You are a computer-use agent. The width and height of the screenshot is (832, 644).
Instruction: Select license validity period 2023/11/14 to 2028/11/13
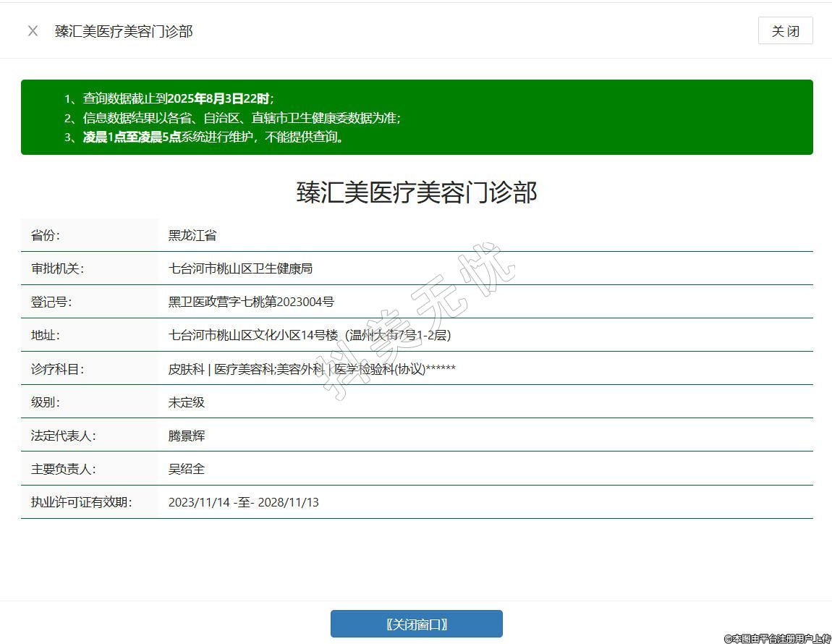[x=243, y=502]
